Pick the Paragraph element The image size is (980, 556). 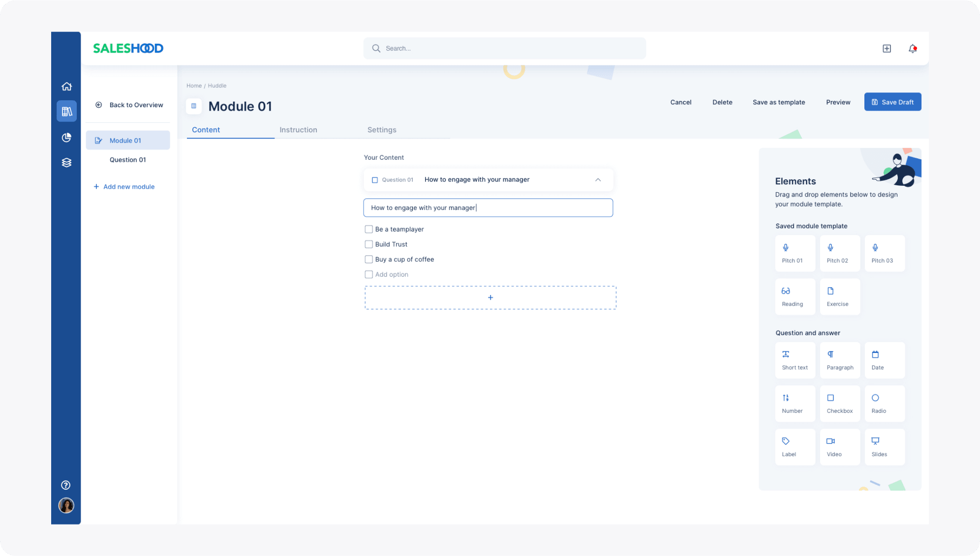(840, 360)
